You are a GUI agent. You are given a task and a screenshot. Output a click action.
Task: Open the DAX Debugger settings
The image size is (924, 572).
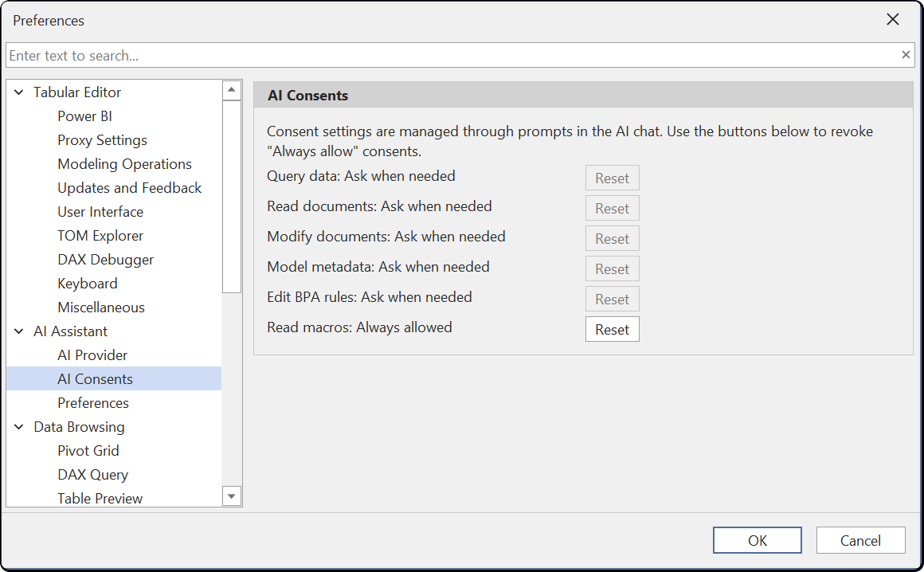coord(105,259)
